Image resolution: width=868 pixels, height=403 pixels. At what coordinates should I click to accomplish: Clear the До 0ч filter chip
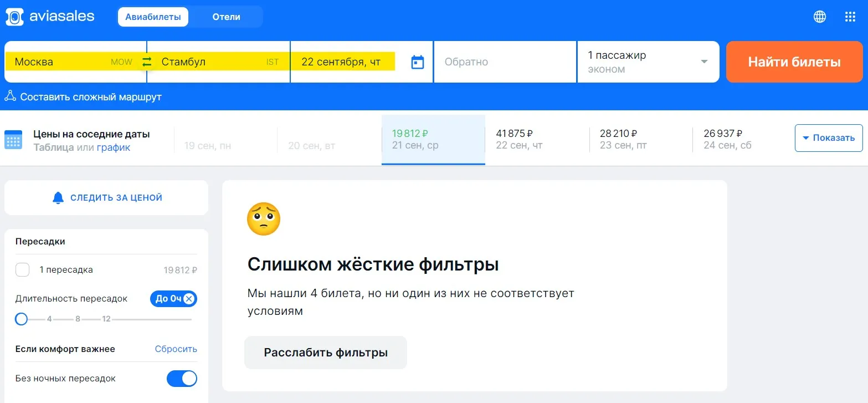(189, 298)
